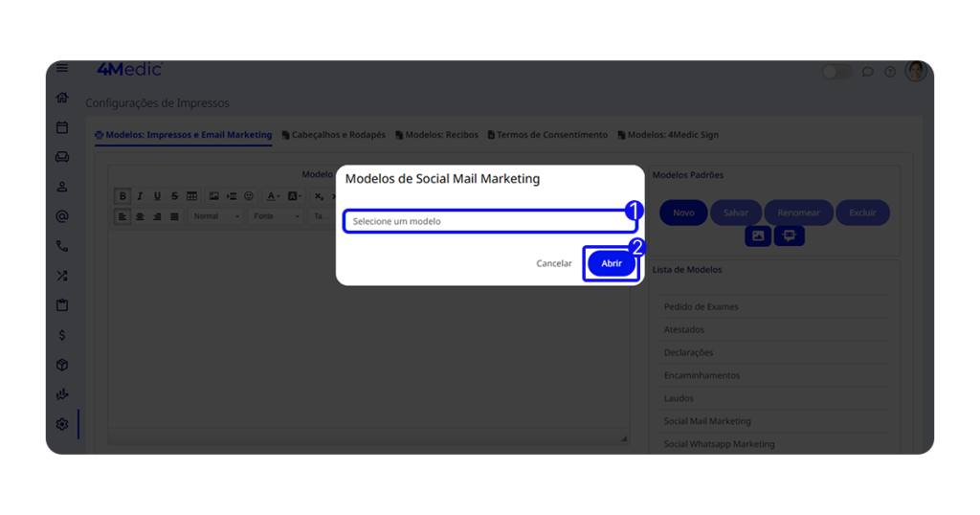980x515 pixels.
Task: Toggle underline formatting in editor
Action: 157,196
